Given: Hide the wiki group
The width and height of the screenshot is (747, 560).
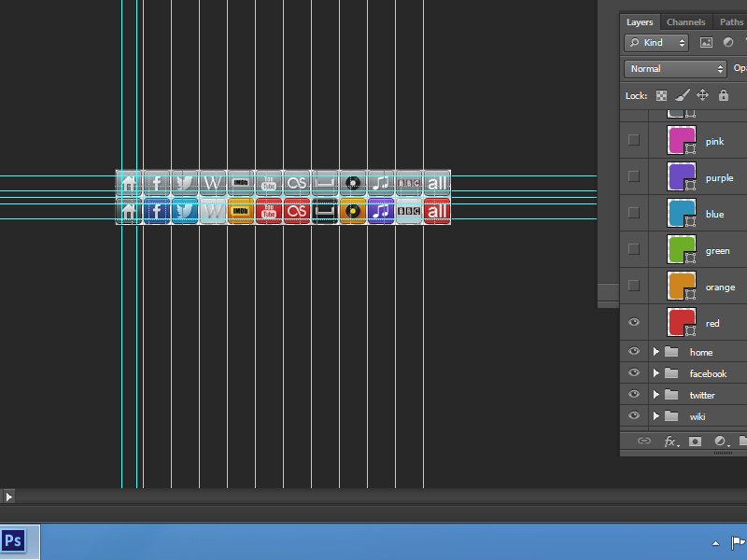Looking at the screenshot, I should 634,415.
